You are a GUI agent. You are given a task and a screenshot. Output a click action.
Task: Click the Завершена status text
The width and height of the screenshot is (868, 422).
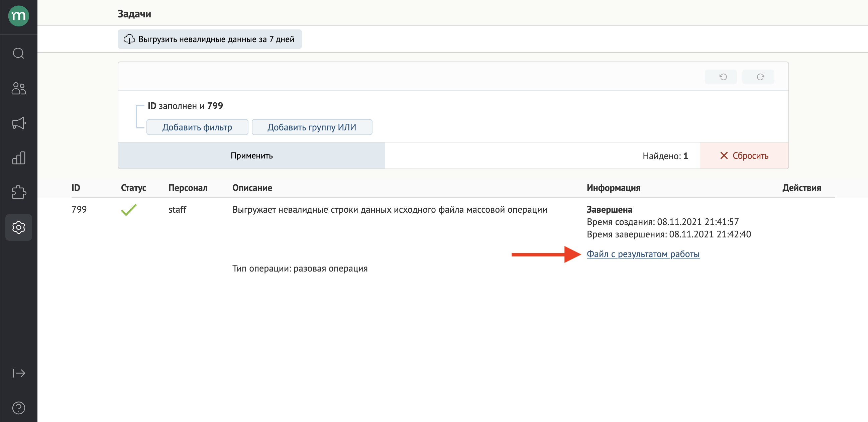(x=609, y=209)
